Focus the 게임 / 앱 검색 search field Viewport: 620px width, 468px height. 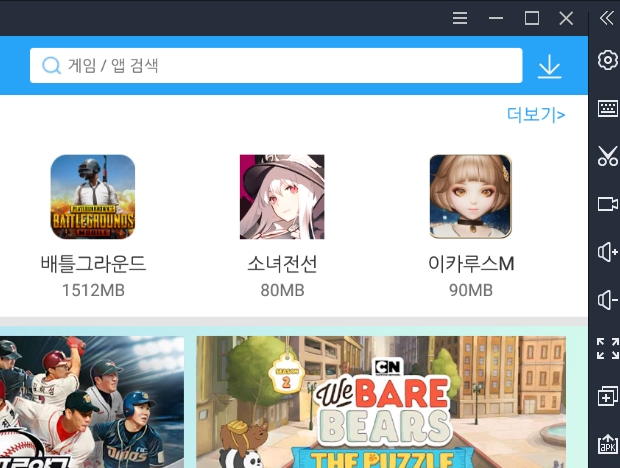pyautogui.click(x=276, y=66)
